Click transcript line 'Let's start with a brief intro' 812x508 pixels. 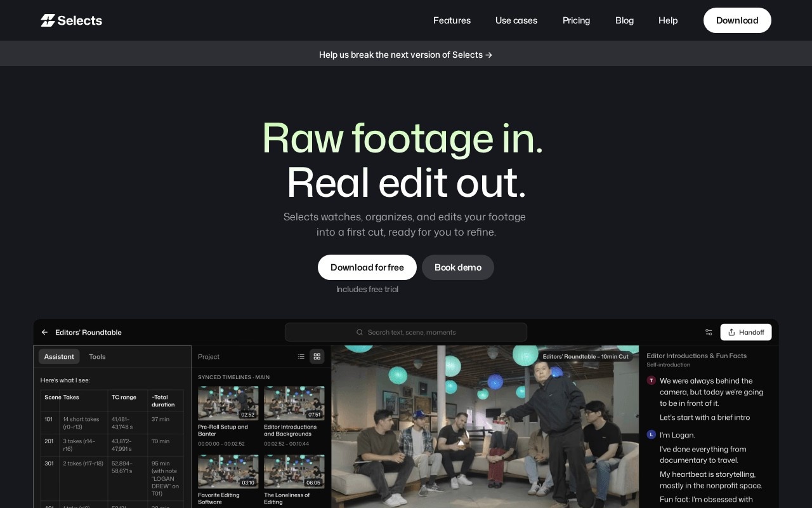pos(705,417)
